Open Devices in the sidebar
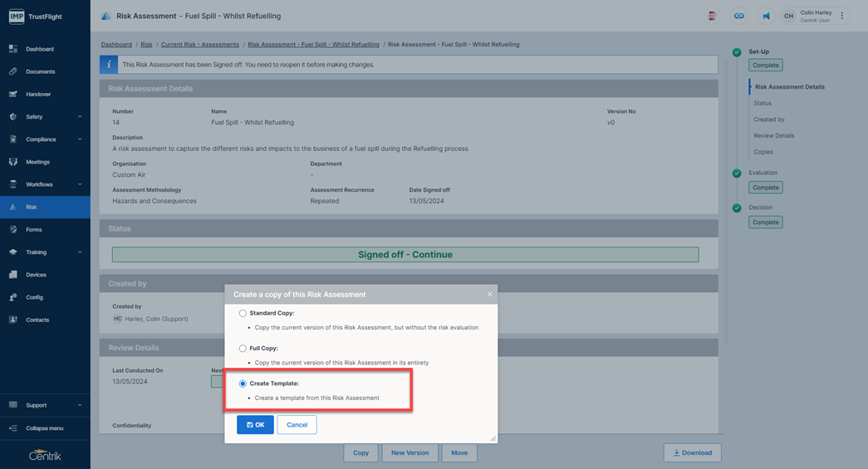 (x=36, y=275)
